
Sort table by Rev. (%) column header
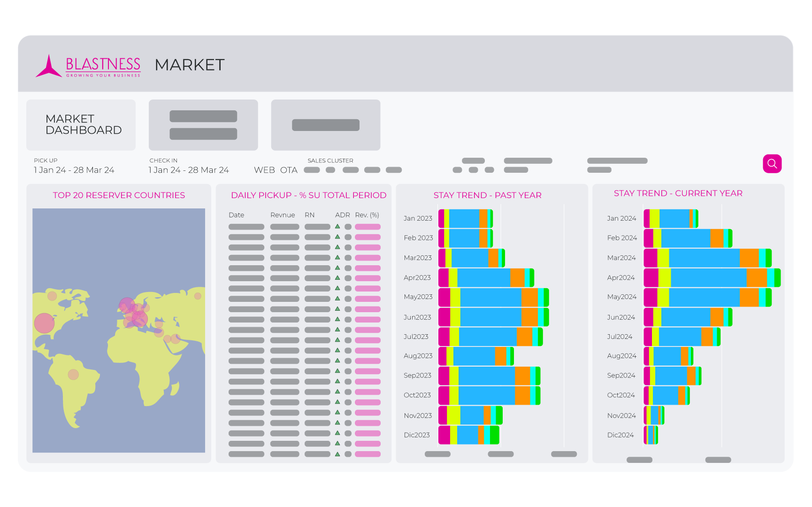tap(367, 215)
